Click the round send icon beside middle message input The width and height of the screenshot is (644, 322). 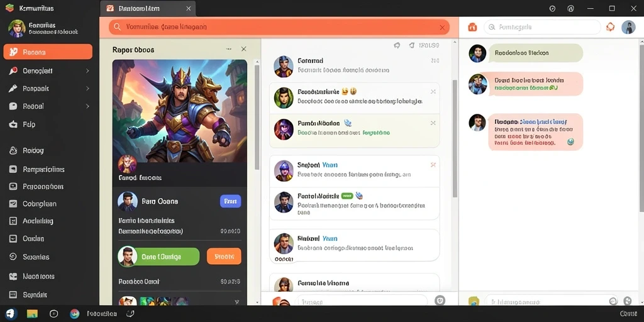point(440,300)
